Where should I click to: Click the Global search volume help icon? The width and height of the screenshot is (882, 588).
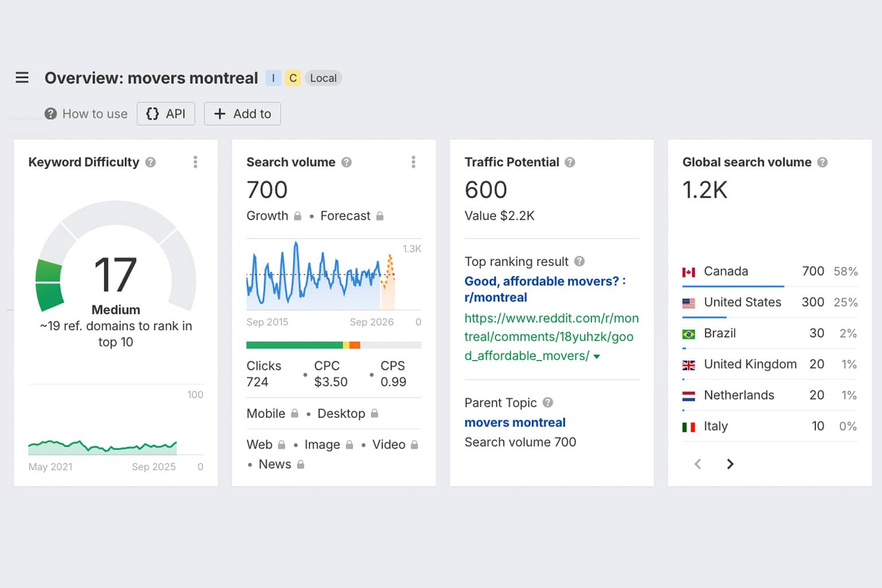click(x=822, y=163)
